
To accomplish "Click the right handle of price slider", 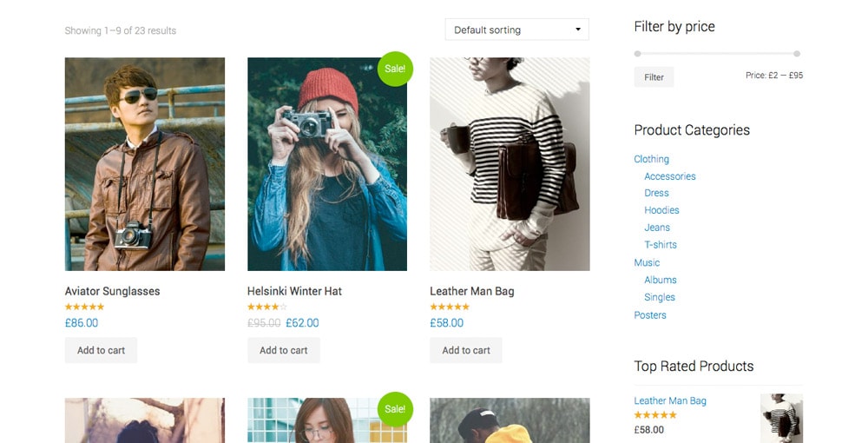I will [797, 54].
